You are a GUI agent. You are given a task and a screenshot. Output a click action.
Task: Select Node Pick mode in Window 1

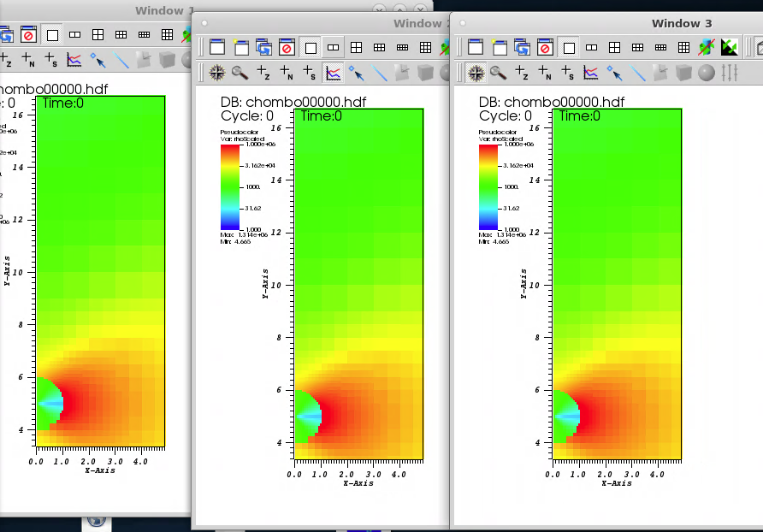[28, 60]
